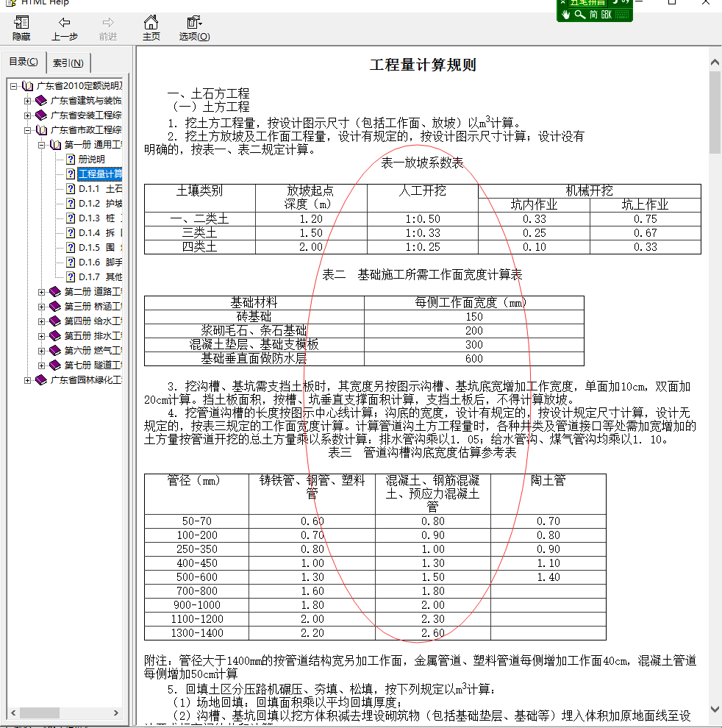Click the page icon beside D.1.1
Image resolution: width=722 pixels, height=728 pixels.
pyautogui.click(x=71, y=189)
